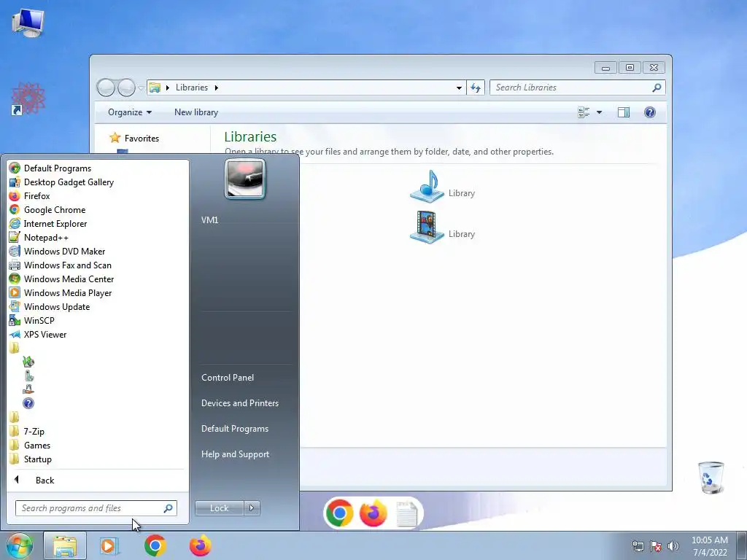Click the Explorer help icon
This screenshot has width=747, height=560.
(x=650, y=112)
